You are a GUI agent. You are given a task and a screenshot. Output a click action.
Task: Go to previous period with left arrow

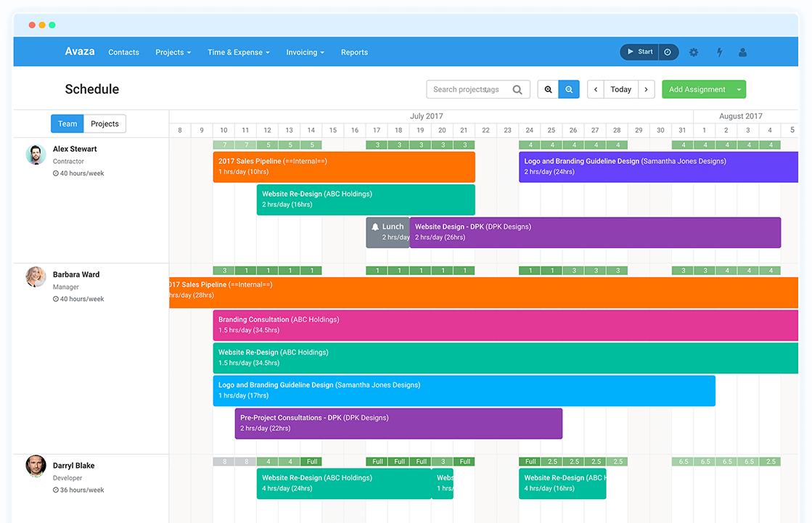[596, 90]
